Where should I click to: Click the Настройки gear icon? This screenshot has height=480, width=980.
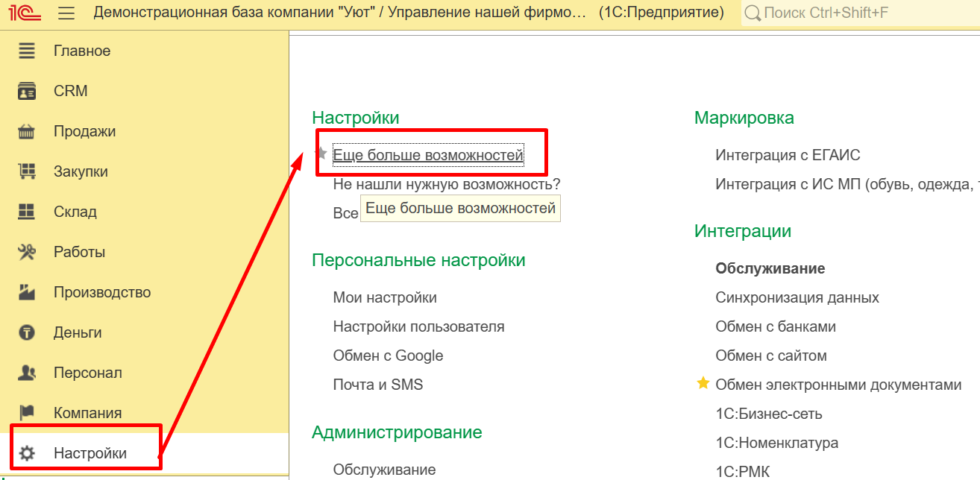click(x=27, y=453)
